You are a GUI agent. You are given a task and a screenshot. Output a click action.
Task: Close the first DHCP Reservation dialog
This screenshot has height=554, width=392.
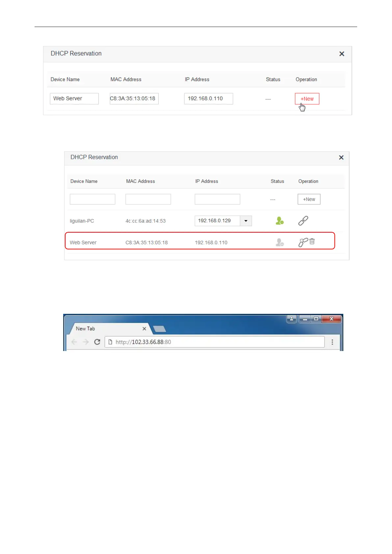click(342, 54)
